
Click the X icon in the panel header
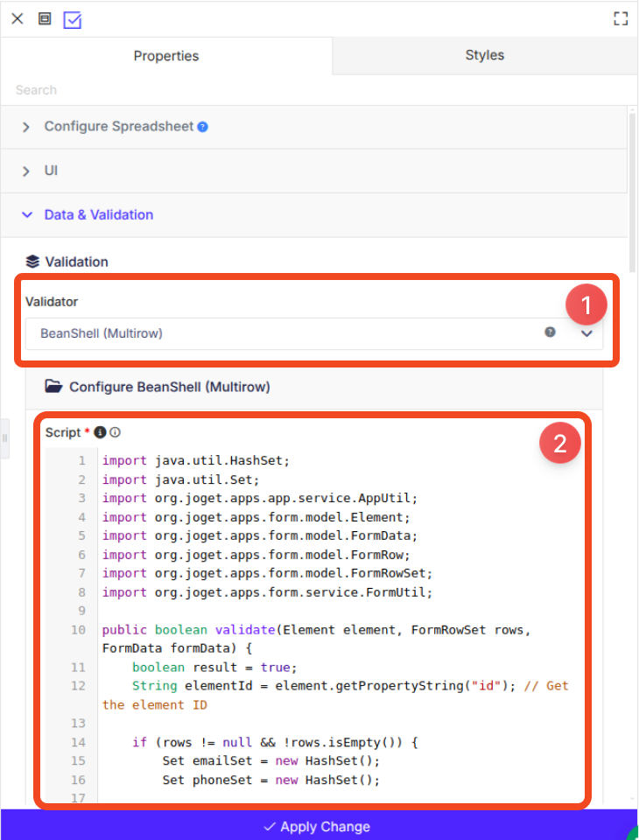(18, 18)
